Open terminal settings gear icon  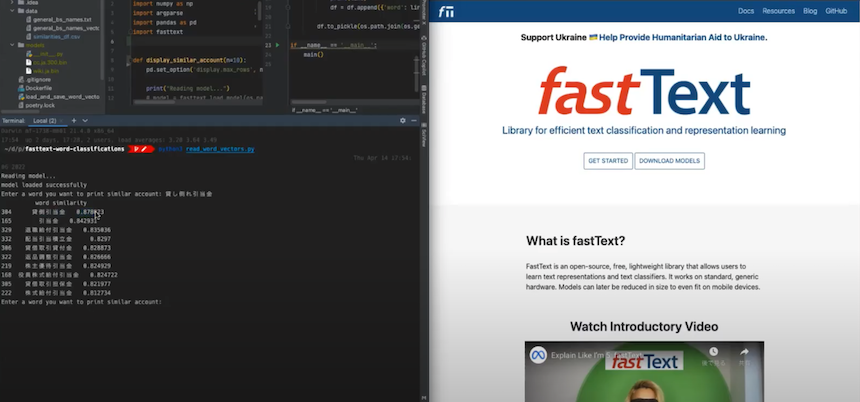click(x=403, y=121)
